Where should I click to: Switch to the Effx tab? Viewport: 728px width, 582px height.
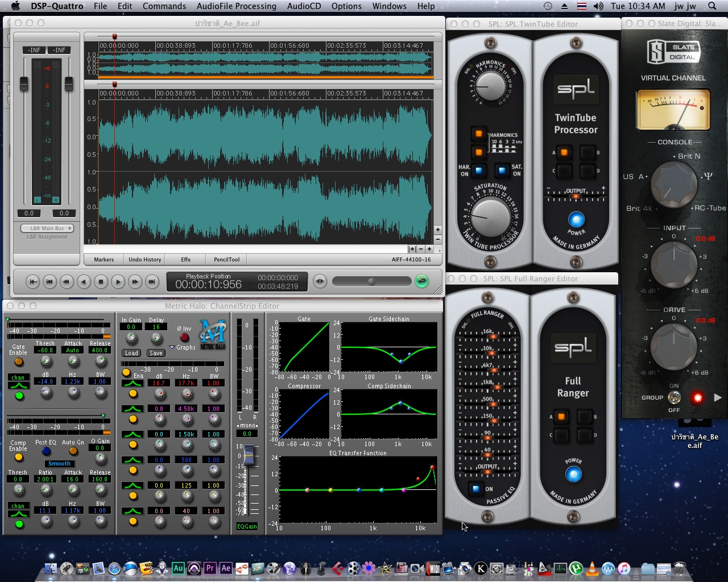pos(185,260)
